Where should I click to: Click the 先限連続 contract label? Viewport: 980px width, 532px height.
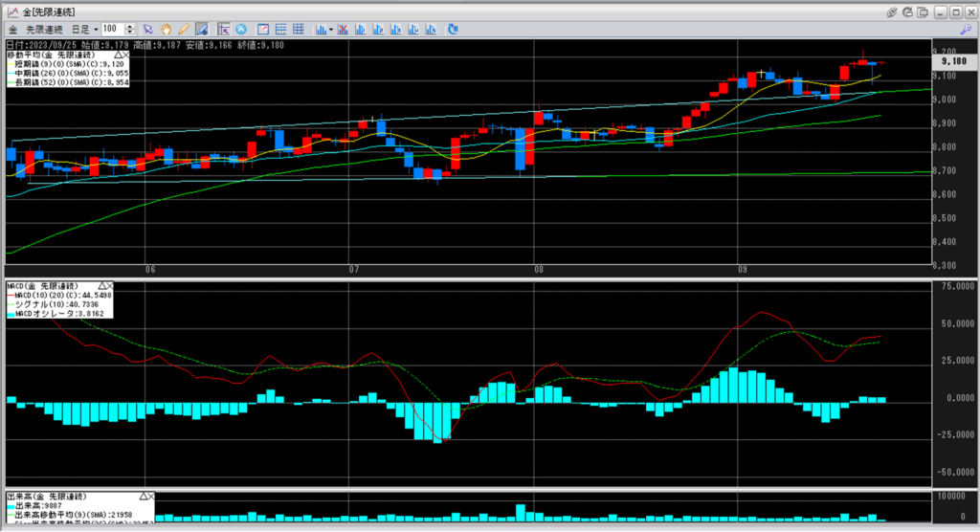point(45,29)
